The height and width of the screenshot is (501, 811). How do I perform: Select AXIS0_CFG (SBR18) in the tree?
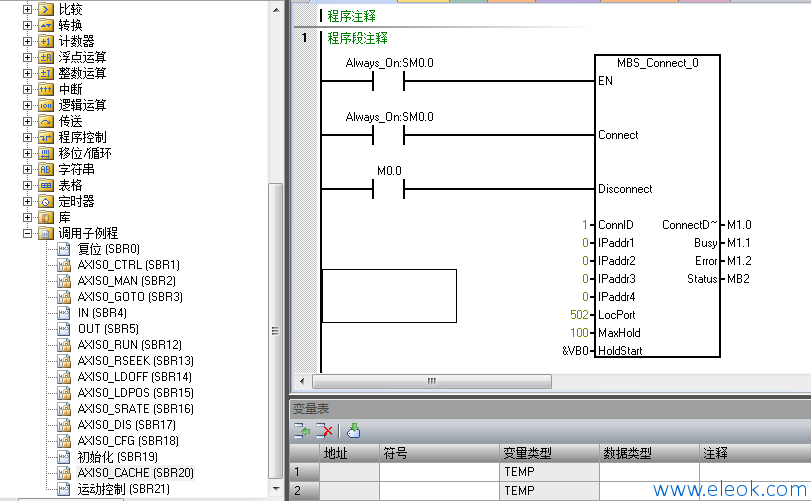[128, 442]
